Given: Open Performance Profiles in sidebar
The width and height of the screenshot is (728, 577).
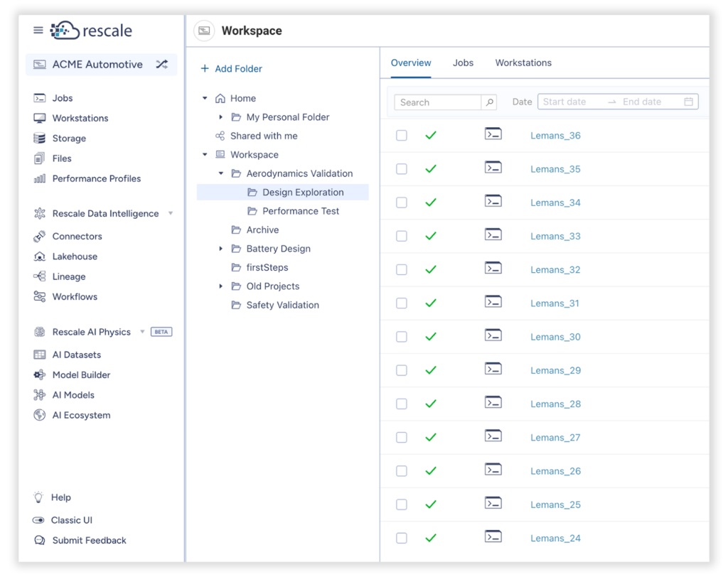Looking at the screenshot, I should pyautogui.click(x=96, y=178).
